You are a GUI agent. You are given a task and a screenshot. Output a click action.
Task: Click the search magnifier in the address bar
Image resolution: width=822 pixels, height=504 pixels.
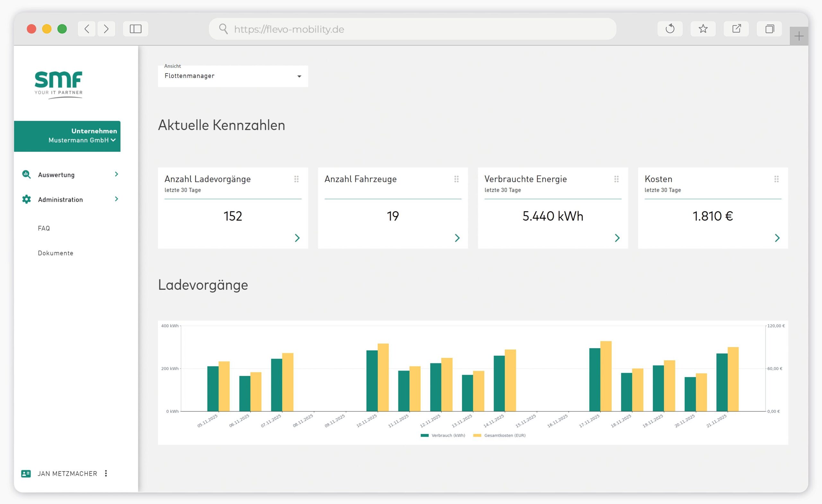(x=223, y=29)
